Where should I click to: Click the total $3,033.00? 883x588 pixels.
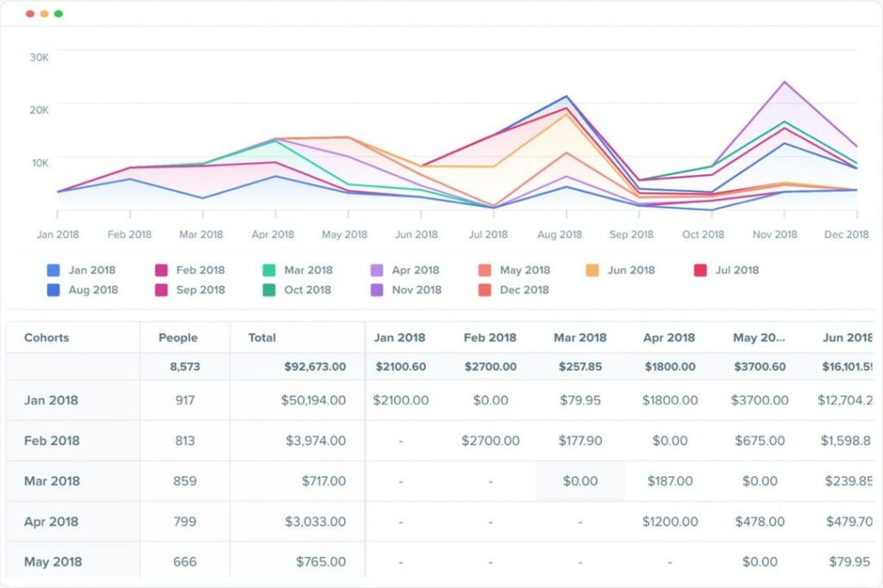pyautogui.click(x=316, y=522)
